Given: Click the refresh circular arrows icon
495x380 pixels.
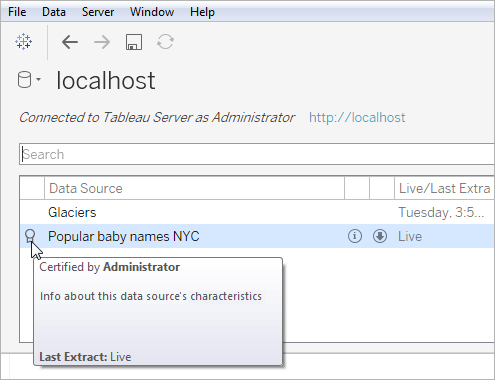Looking at the screenshot, I should (166, 42).
